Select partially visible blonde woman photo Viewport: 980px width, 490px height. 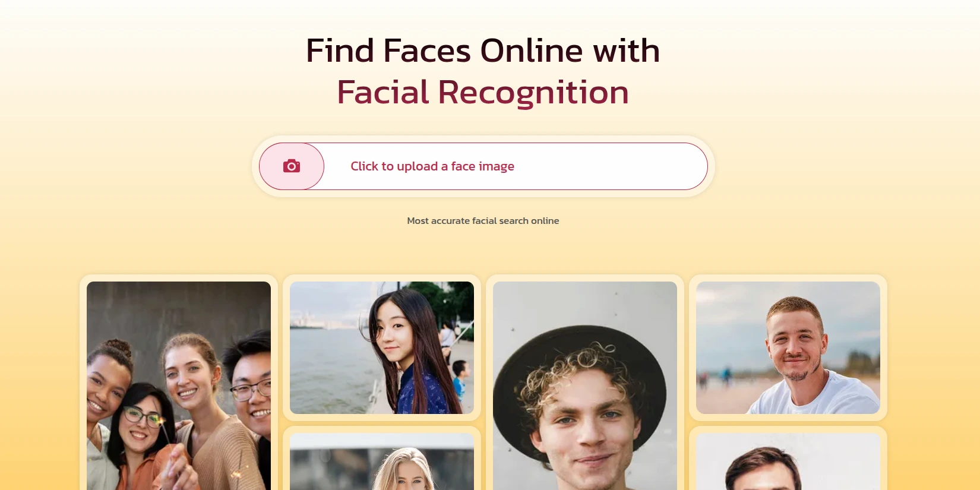pyautogui.click(x=382, y=461)
